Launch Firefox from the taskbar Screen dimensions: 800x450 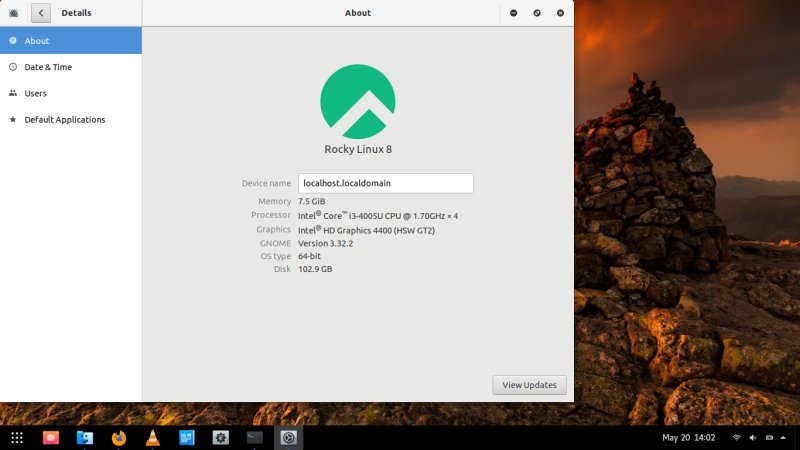[119, 437]
